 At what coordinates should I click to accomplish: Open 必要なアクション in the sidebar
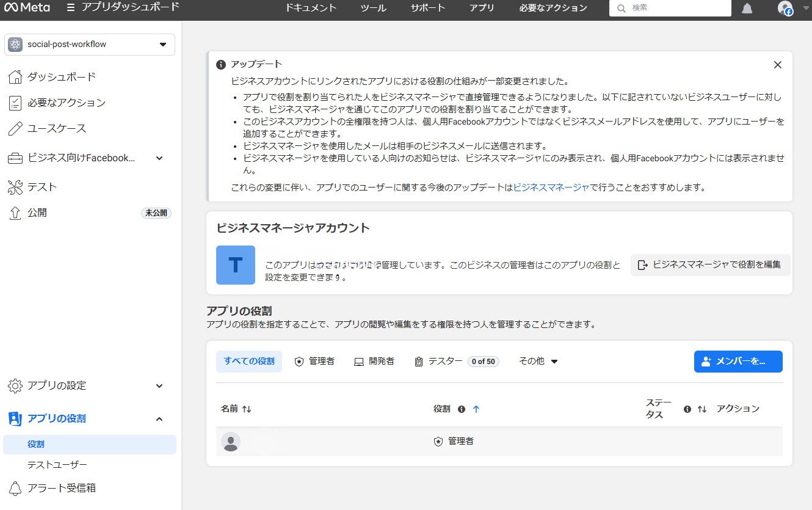pyautogui.click(x=66, y=103)
